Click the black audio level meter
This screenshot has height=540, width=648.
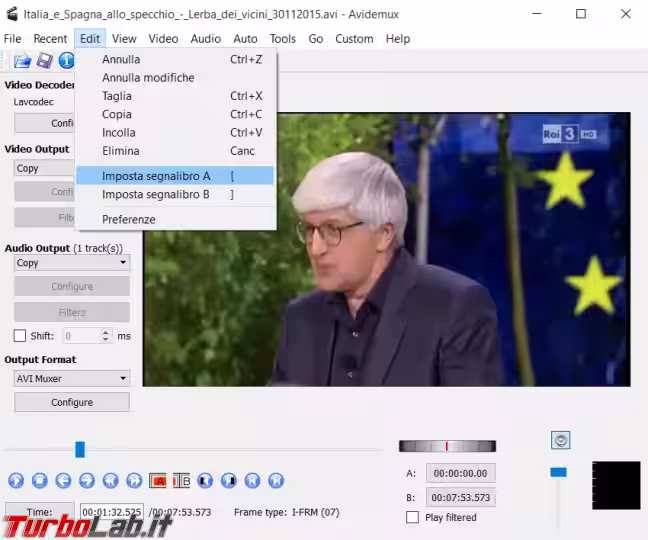(x=616, y=485)
